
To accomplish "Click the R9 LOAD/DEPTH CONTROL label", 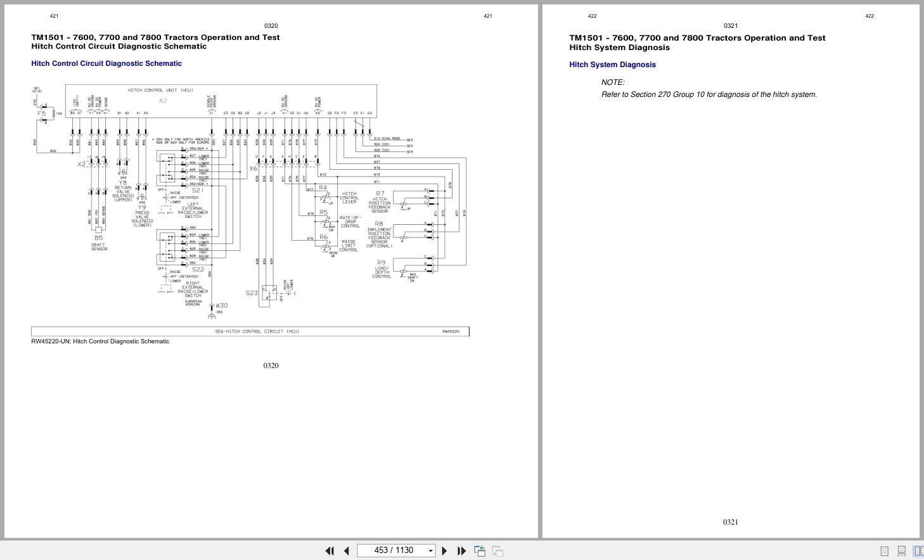I will point(382,269).
